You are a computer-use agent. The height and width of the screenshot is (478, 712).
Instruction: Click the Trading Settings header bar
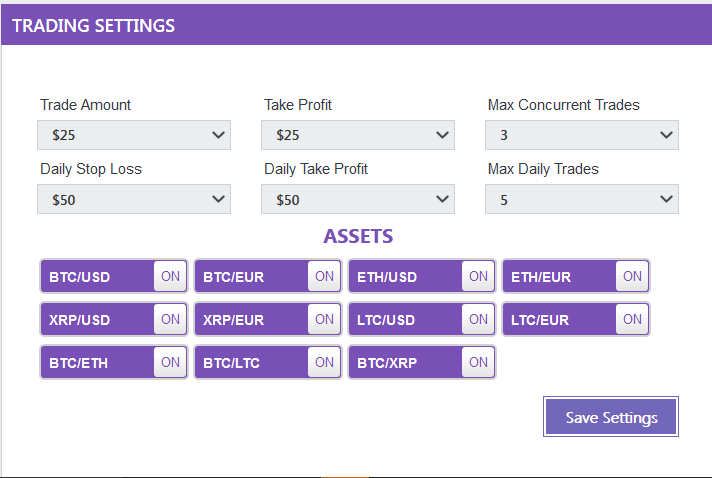(x=356, y=25)
